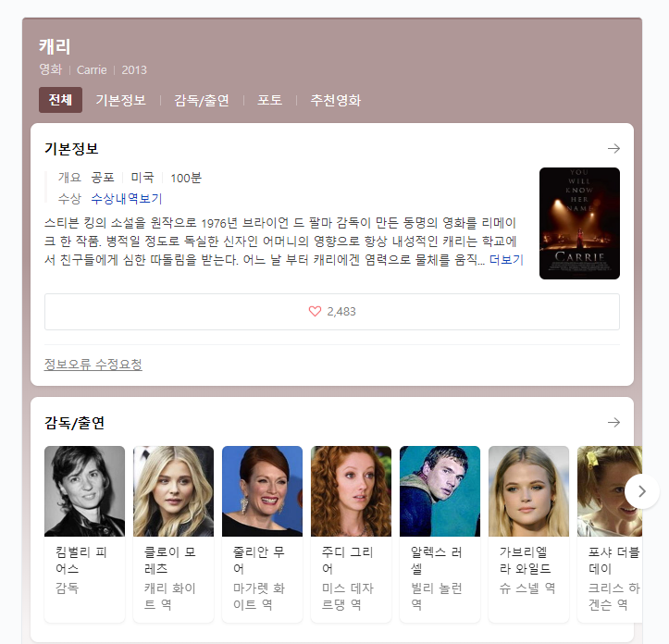Open the 감독/출연 tab
669x644 pixels.
click(x=202, y=100)
